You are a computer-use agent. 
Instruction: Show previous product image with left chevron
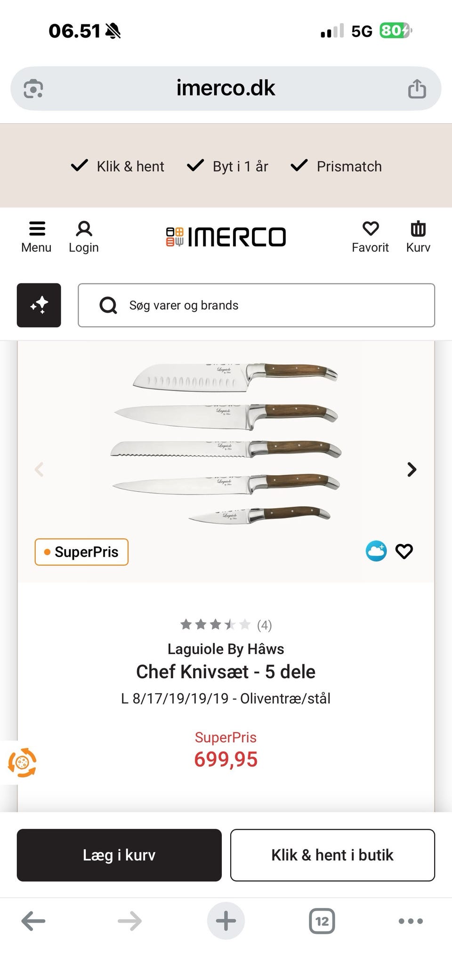[x=40, y=470]
